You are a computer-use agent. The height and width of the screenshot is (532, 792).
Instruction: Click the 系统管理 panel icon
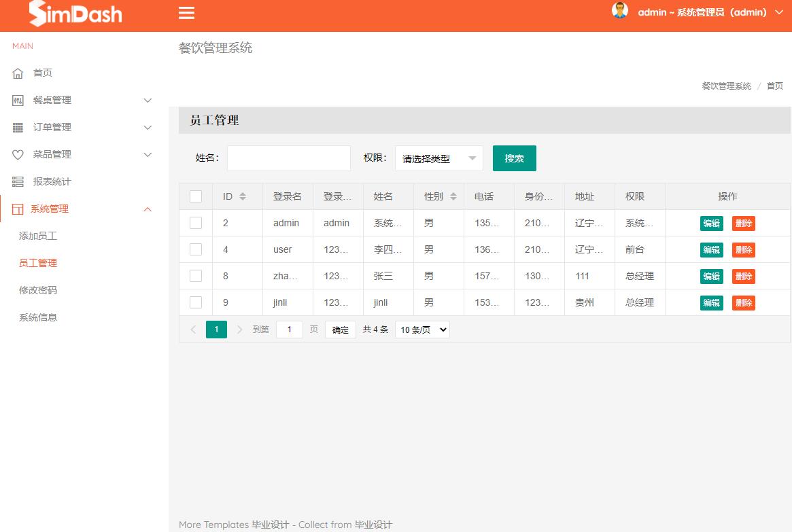[17, 209]
